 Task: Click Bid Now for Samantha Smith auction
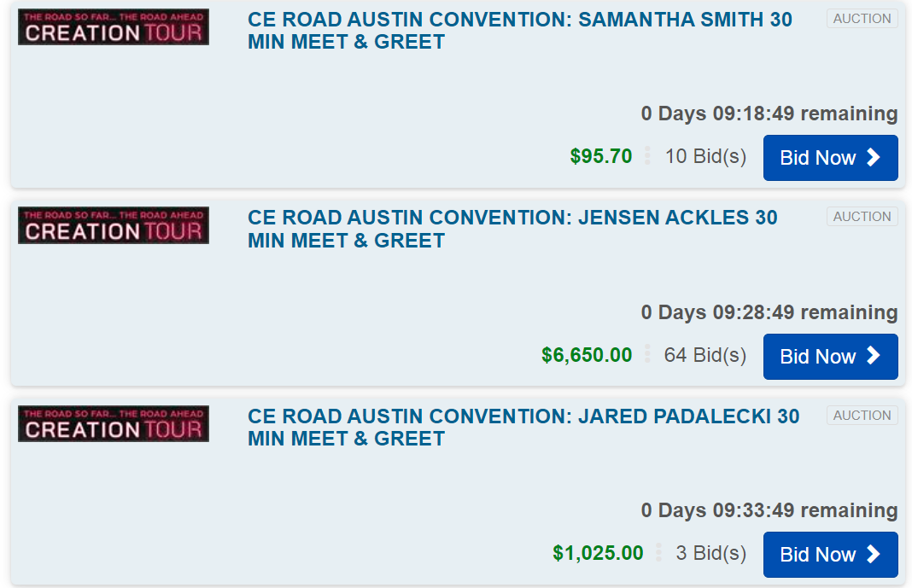(830, 158)
